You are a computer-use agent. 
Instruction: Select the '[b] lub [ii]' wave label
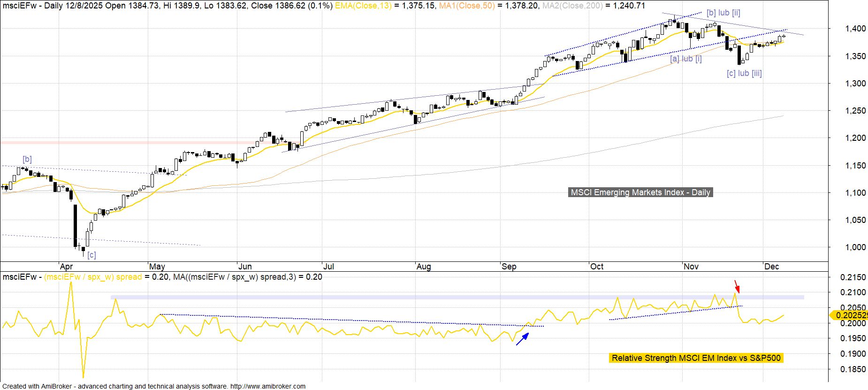pyautogui.click(x=723, y=13)
